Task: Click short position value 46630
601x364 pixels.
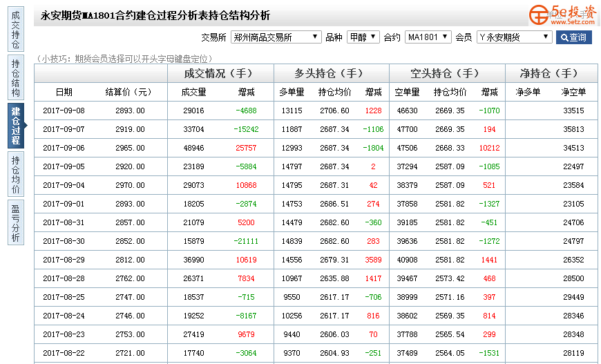Action: [x=407, y=111]
